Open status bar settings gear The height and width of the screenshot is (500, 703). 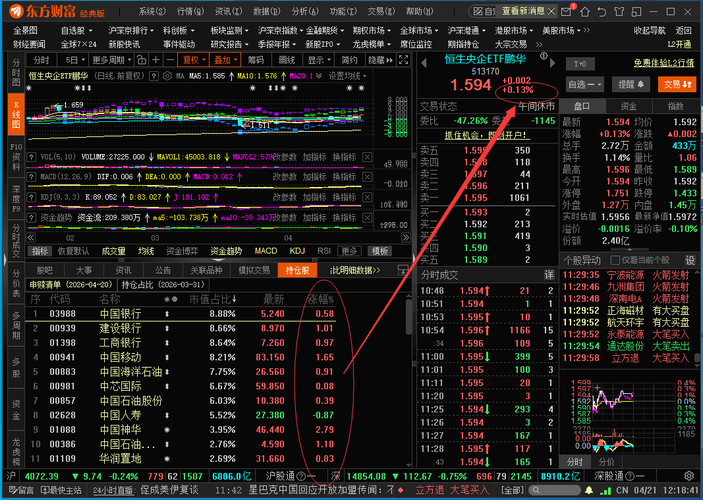pos(689,476)
